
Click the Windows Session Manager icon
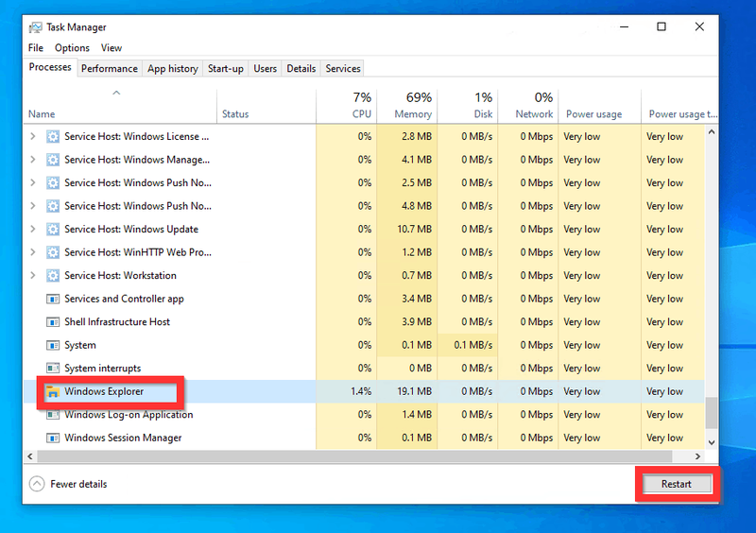tap(53, 438)
